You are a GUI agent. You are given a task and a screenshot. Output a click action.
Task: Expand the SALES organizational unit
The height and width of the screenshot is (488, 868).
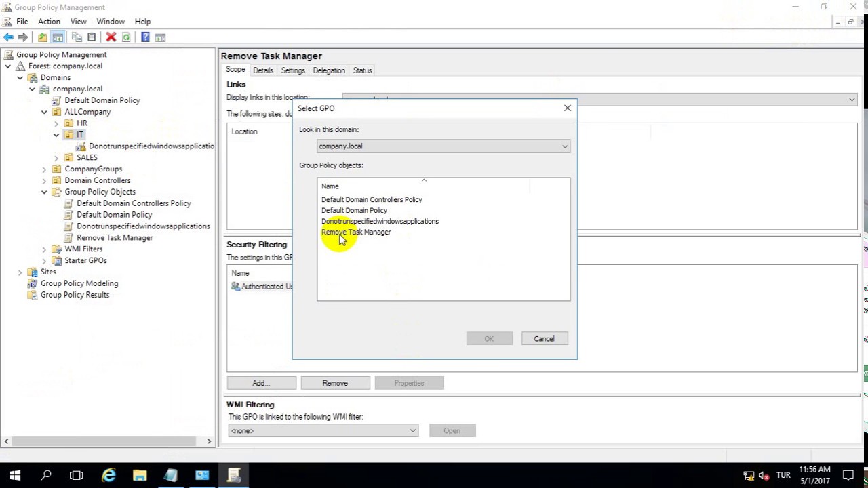coord(57,158)
